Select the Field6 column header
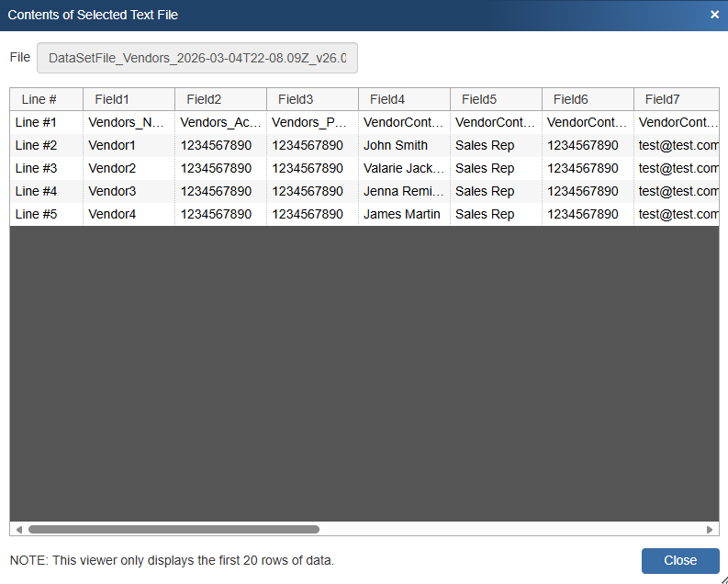Viewport: 728px width, 584px height. pos(571,99)
